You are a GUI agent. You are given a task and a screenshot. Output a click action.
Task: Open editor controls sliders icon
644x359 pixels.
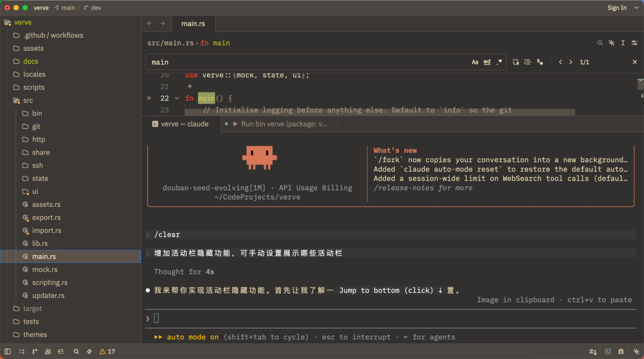point(634,43)
